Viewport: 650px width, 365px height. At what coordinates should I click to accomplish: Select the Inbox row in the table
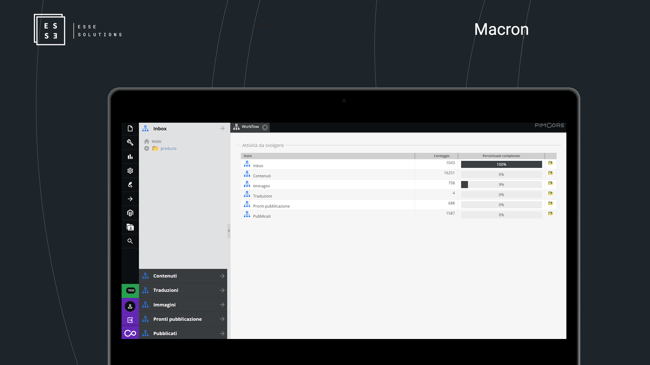399,164
